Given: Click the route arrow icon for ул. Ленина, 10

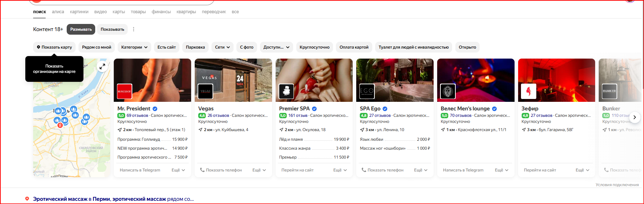Looking at the screenshot, I should tap(362, 130).
